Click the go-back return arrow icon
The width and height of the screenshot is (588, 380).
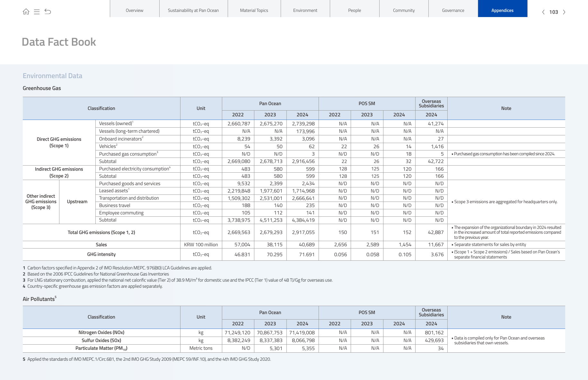point(48,12)
